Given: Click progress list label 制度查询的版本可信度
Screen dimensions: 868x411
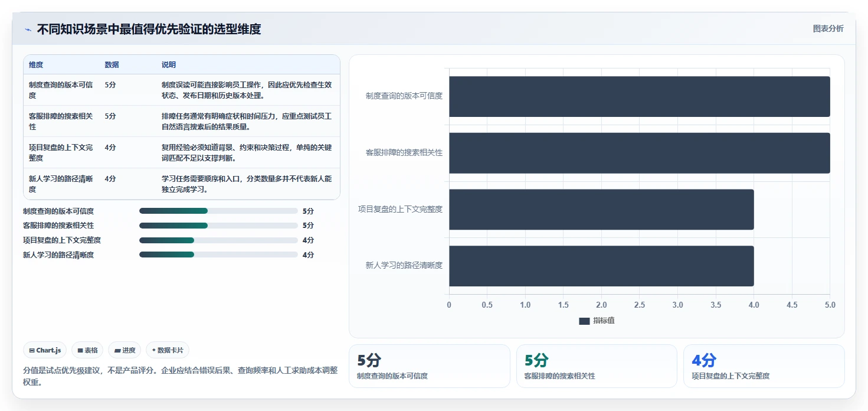Looking at the screenshot, I should (58, 211).
